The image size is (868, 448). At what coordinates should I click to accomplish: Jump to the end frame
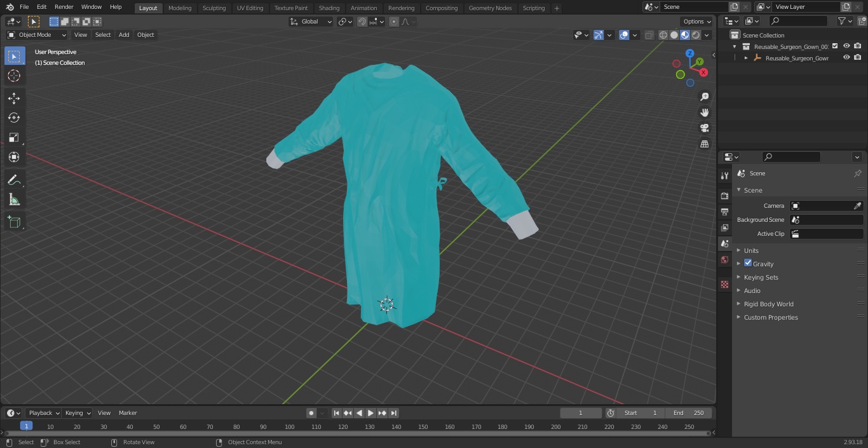tap(393, 413)
